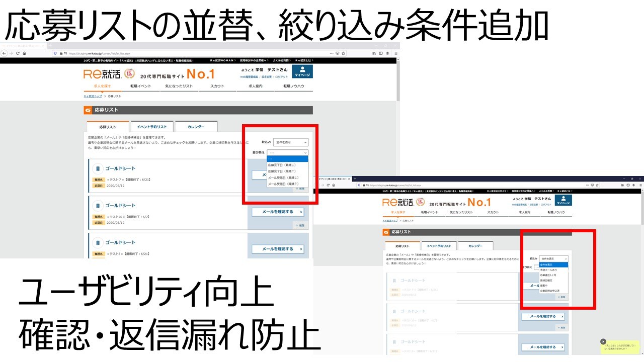Select 応募直近1ヶ月 filter option

pyautogui.click(x=553, y=276)
